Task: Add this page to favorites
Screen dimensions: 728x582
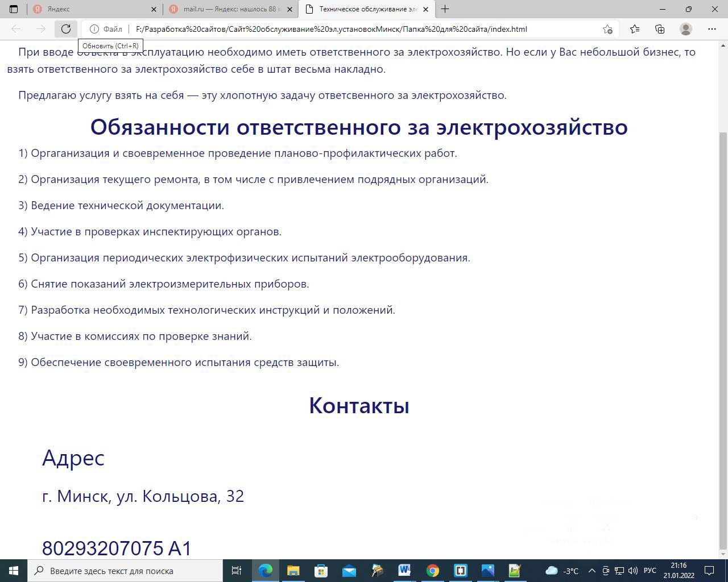Action: click(607, 29)
